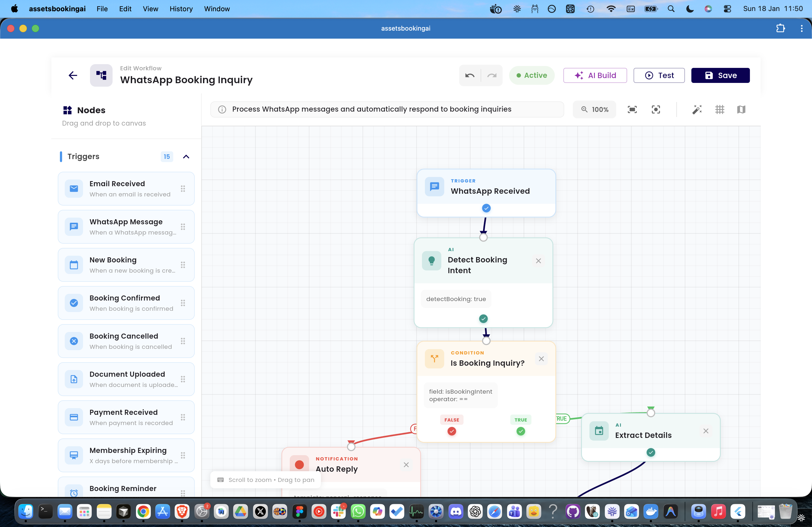Open the View menu
This screenshot has width=812, height=527.
pyautogui.click(x=150, y=9)
